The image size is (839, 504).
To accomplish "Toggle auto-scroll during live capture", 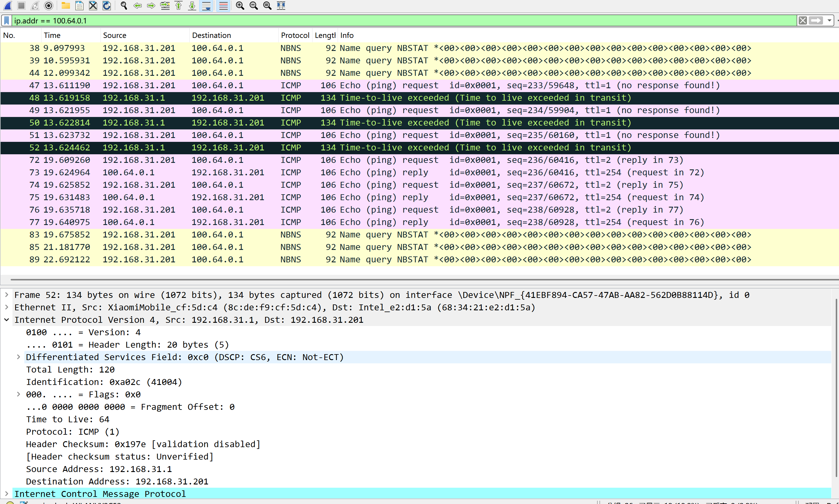I will [x=206, y=5].
